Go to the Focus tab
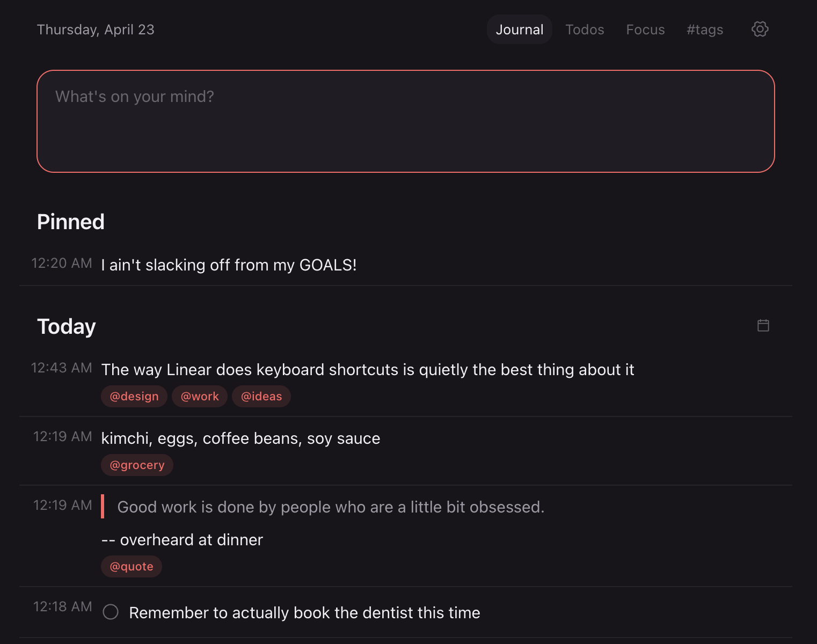This screenshot has height=644, width=817. [x=645, y=30]
